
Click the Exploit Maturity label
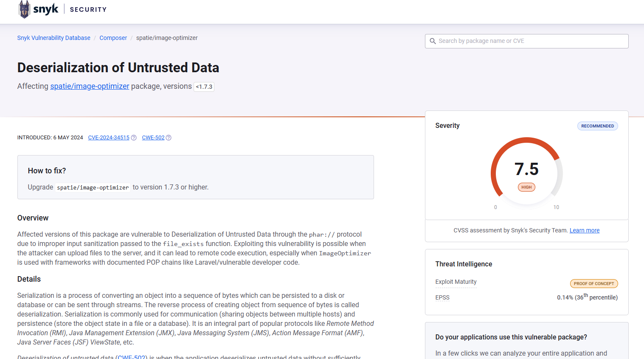[456, 282]
